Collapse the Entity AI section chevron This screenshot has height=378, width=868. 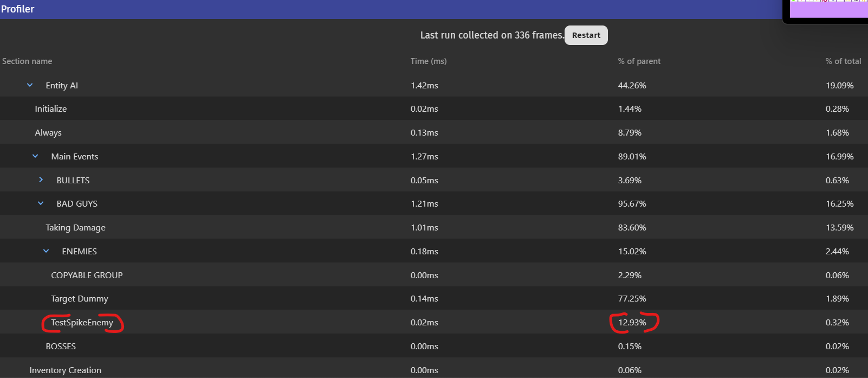tap(30, 85)
